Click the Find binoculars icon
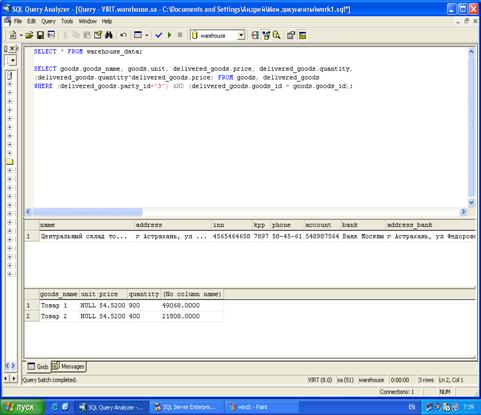Image resolution: width=481 pixels, height=415 pixels. (109, 35)
